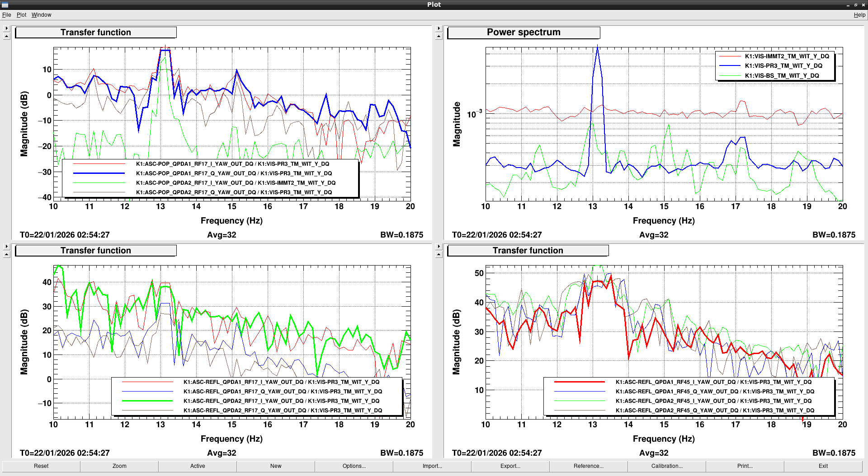This screenshot has width=868, height=476.
Task: Open the Plot menu
Action: pos(21,15)
